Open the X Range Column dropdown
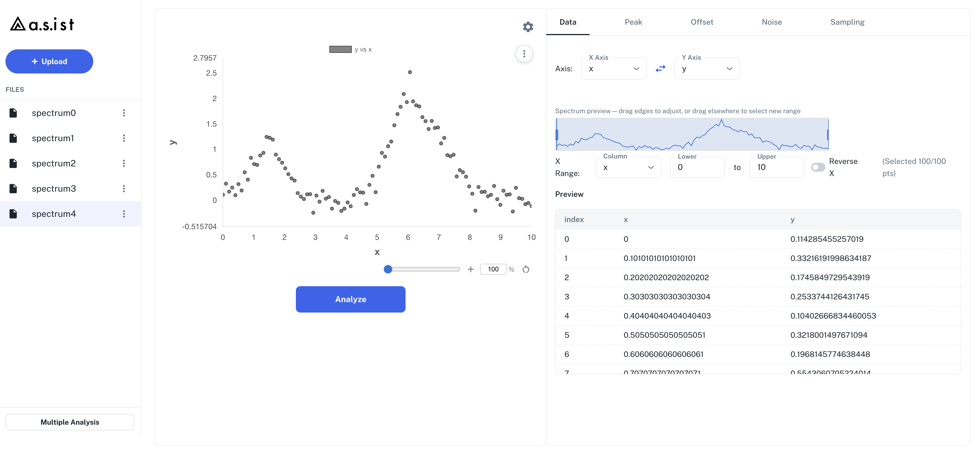 coord(628,167)
